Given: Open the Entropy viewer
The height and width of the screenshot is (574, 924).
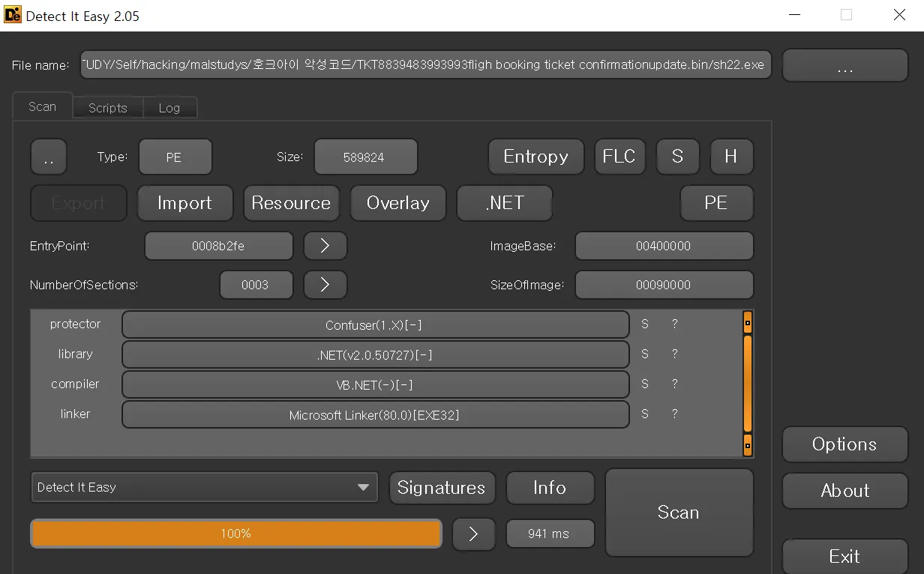Looking at the screenshot, I should [x=536, y=157].
